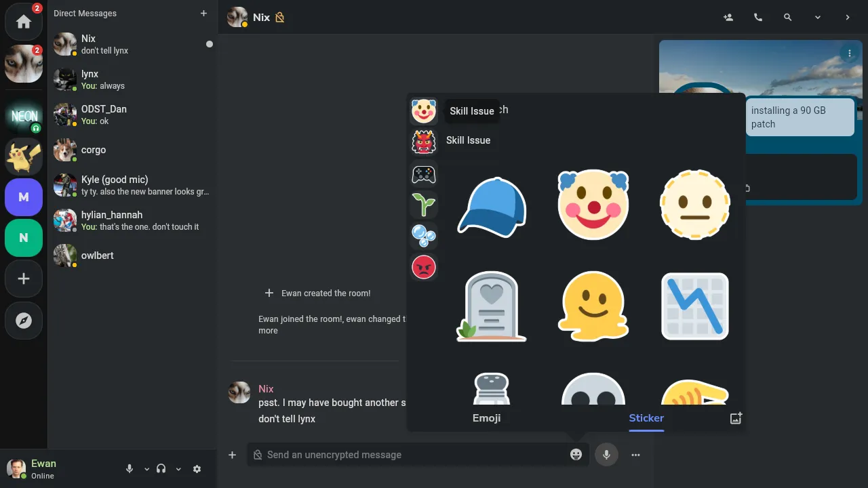The image size is (868, 488).
Task: Search messages in this room
Action: 788,18
